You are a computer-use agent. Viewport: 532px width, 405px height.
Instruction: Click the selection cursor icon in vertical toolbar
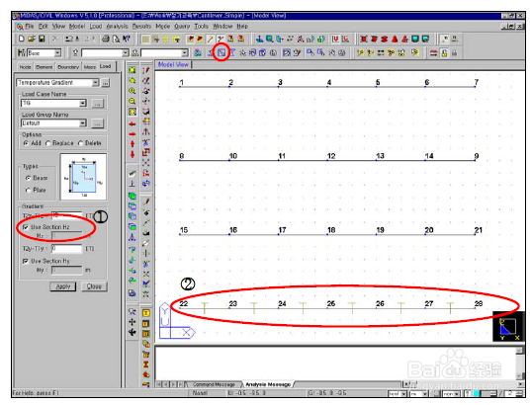point(133,312)
